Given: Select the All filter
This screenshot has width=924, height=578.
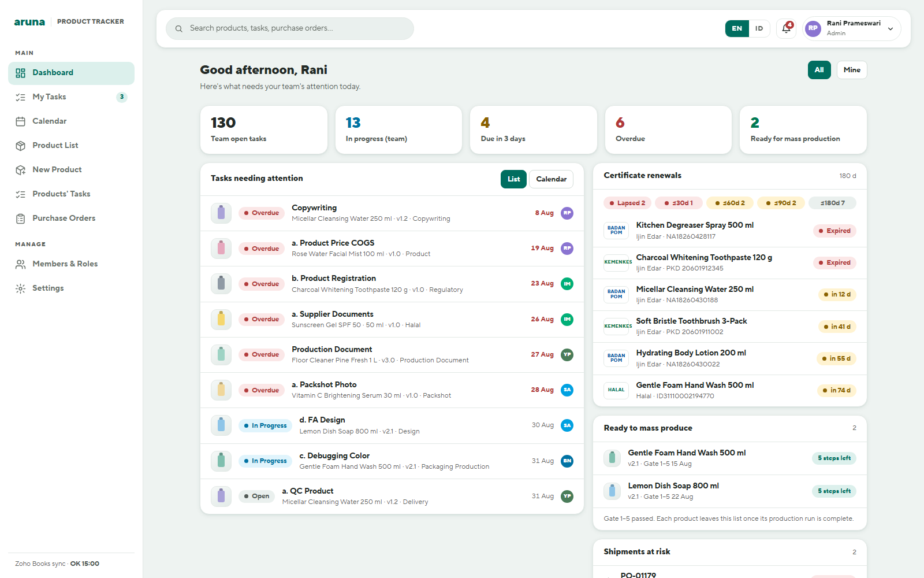Looking at the screenshot, I should point(819,70).
